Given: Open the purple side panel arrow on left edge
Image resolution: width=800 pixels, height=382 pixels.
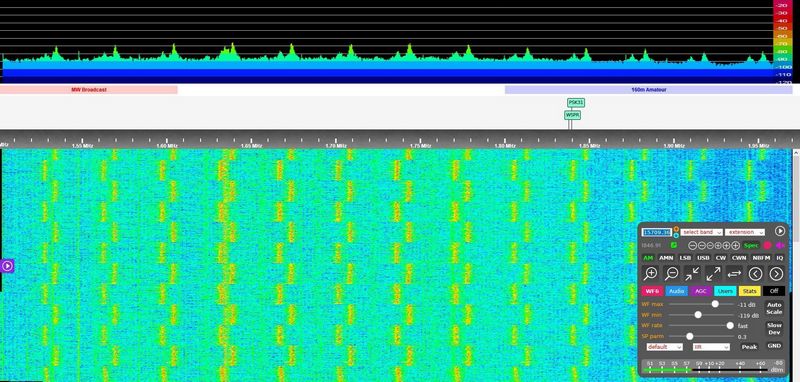Looking at the screenshot, I should pos(7,266).
